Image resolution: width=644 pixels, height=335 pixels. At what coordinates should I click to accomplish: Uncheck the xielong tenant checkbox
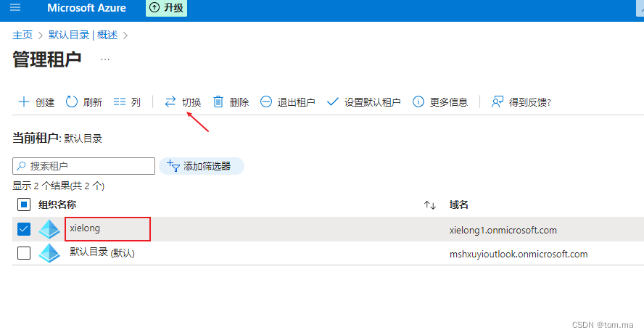[24, 229]
